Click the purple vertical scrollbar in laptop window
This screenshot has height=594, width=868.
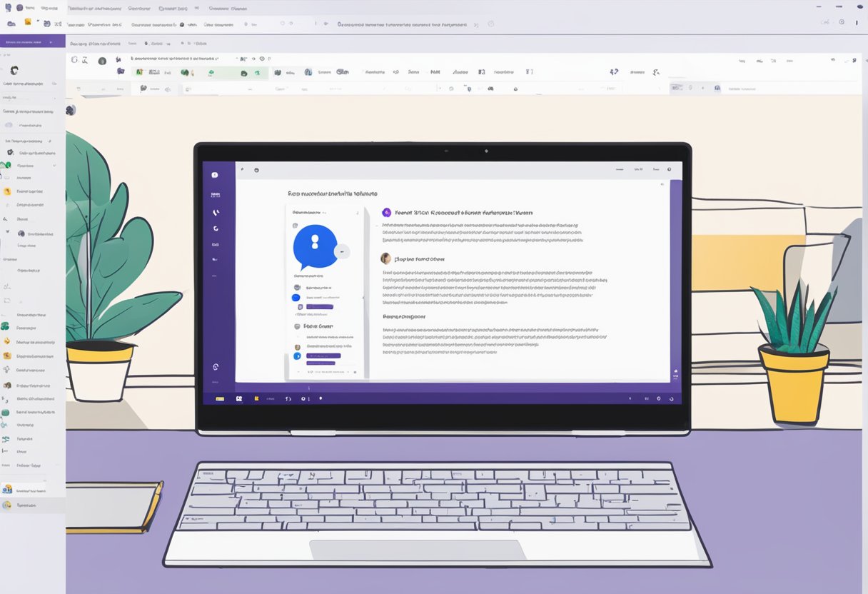point(675,278)
